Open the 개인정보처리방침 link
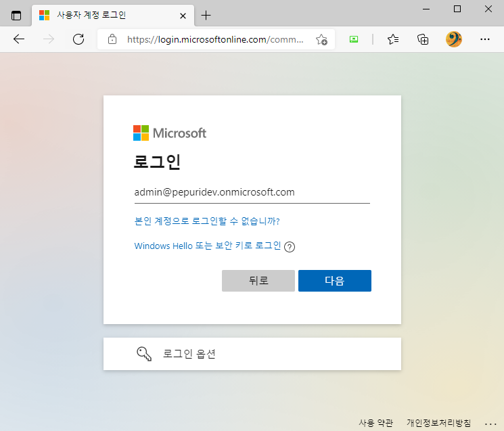Image resolution: width=504 pixels, height=431 pixels. (439, 423)
